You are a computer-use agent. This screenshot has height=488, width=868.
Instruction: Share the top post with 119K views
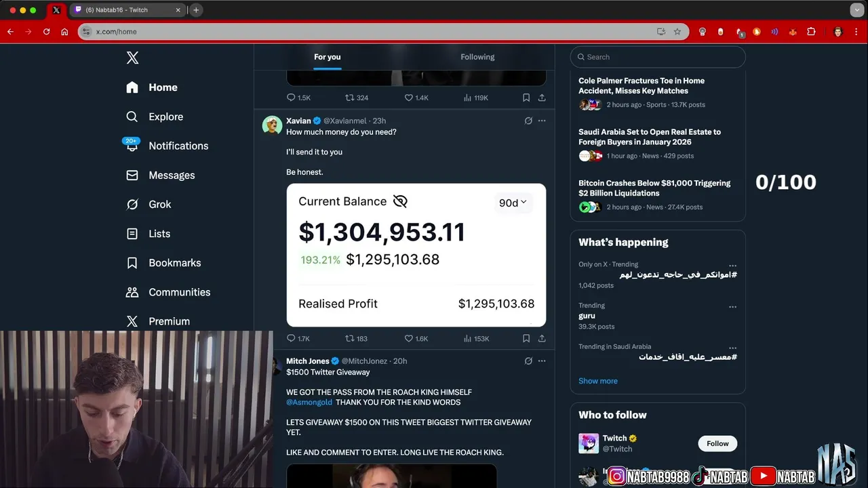[542, 98]
